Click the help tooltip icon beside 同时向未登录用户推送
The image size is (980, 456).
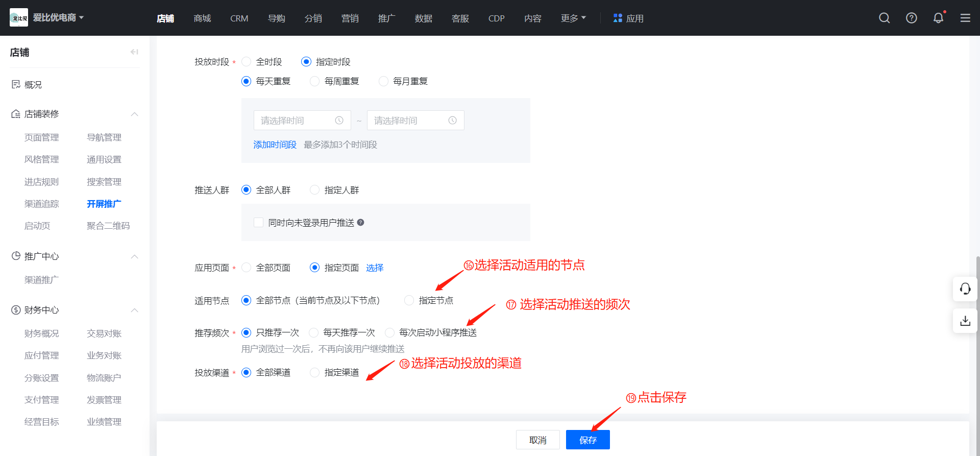pyautogui.click(x=360, y=223)
